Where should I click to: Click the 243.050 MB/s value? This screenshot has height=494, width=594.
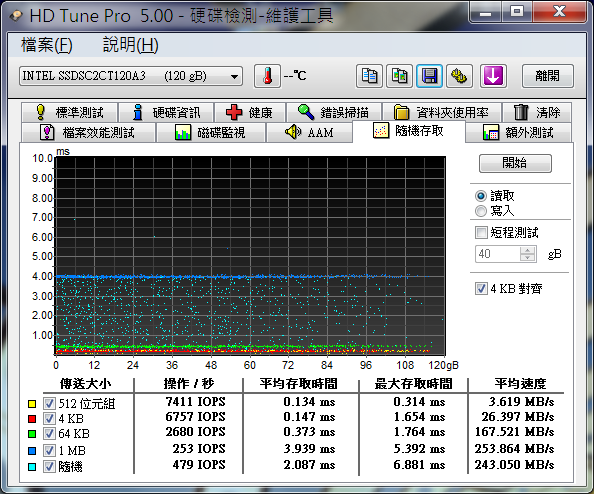click(514, 465)
